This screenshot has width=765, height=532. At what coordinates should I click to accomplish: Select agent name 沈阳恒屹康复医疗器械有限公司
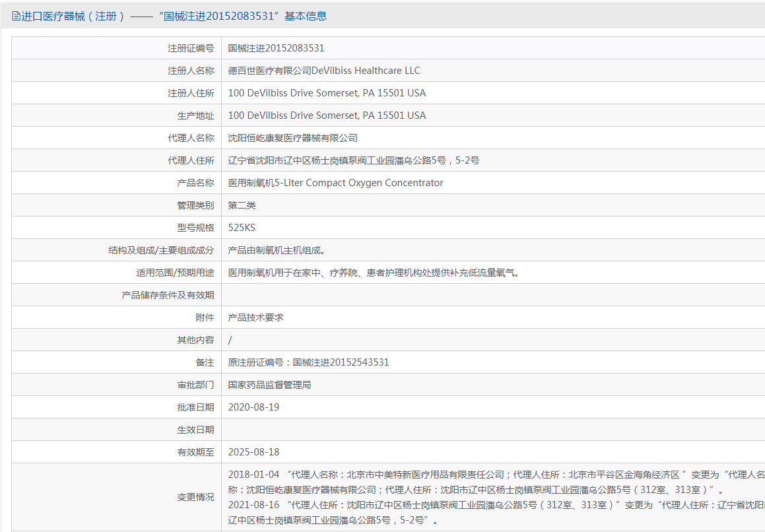point(292,138)
